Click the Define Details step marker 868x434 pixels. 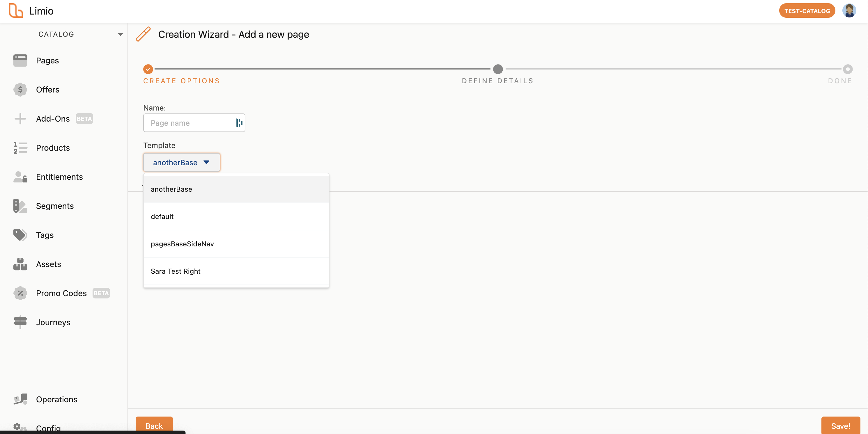tap(498, 69)
